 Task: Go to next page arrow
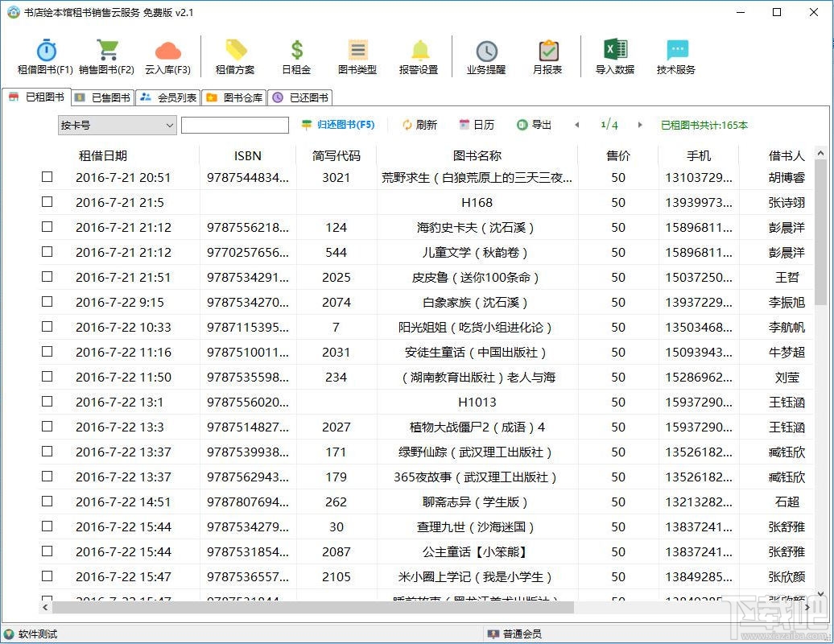pyautogui.click(x=640, y=125)
